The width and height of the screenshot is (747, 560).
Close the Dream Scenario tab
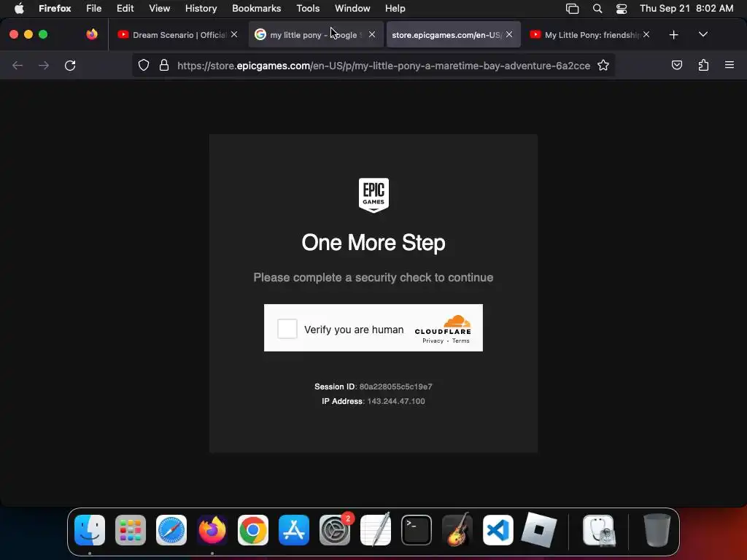(x=234, y=34)
